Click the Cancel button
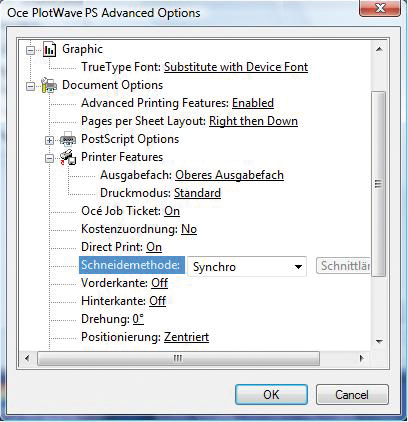This screenshot has height=422, width=408. pyautogui.click(x=352, y=395)
